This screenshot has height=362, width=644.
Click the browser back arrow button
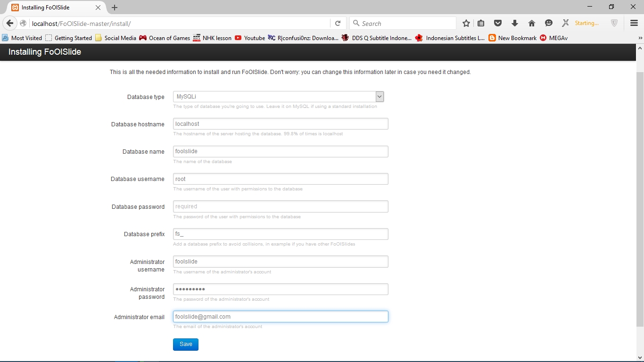point(9,23)
